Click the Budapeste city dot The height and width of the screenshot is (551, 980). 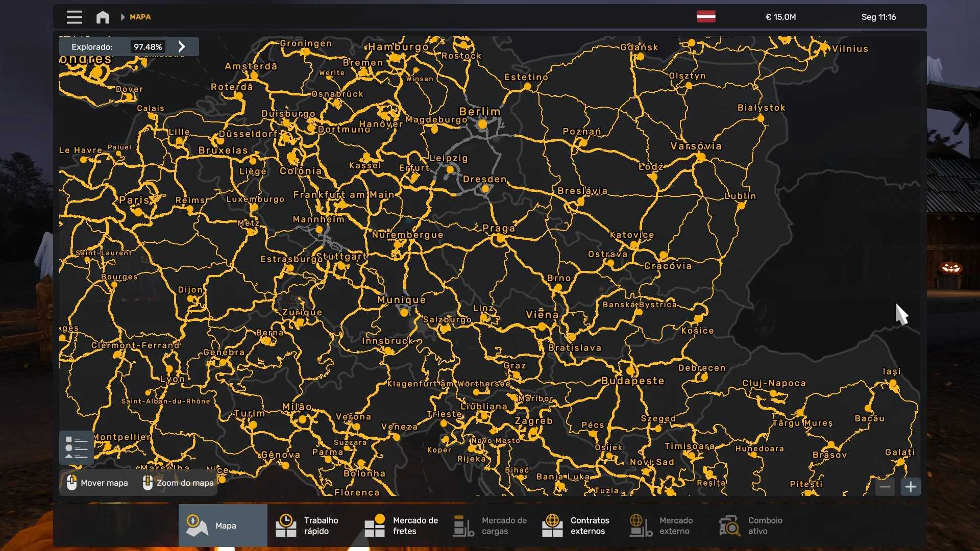coord(630,371)
